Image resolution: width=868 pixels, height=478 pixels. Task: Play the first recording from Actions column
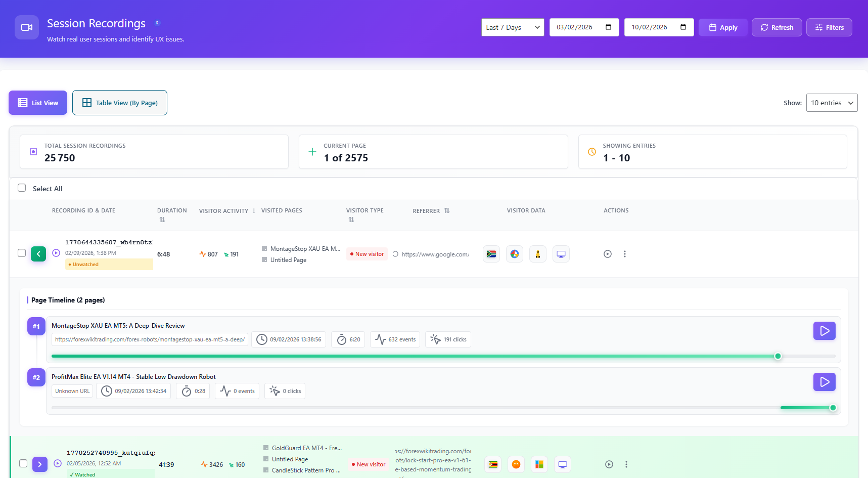click(x=608, y=254)
